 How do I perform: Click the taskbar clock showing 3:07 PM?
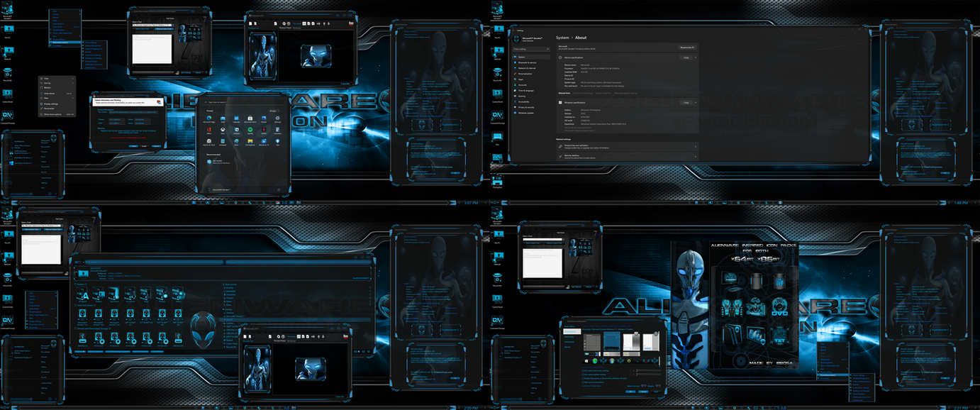click(471, 202)
